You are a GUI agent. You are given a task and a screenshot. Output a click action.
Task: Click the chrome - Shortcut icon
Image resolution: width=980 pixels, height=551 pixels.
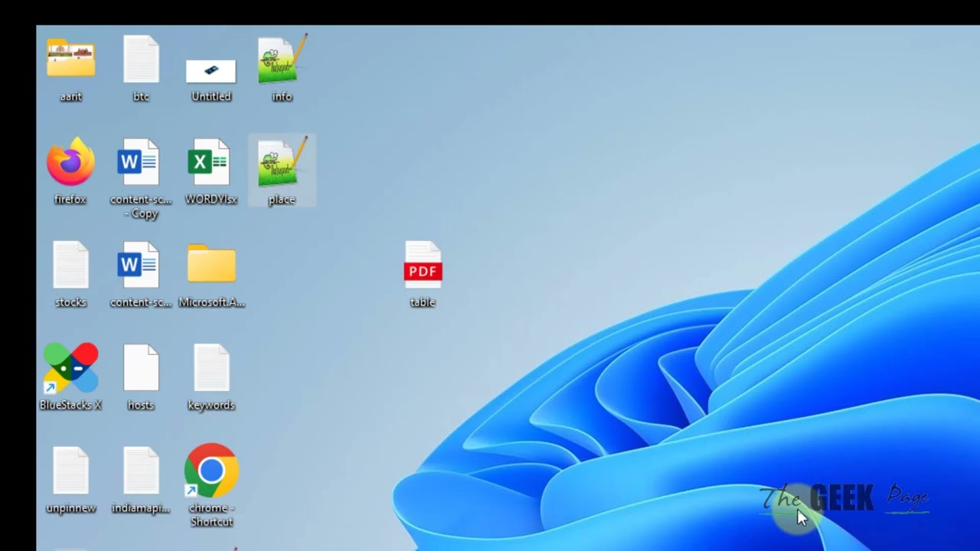pos(211,471)
